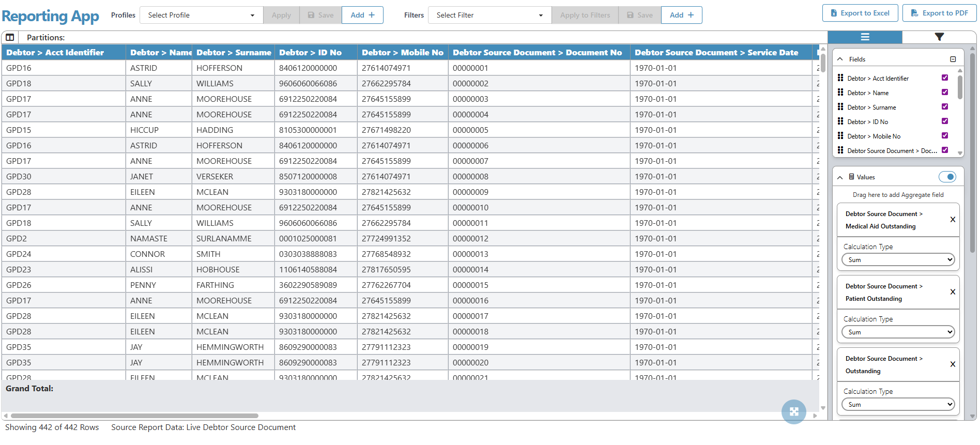The width and height of the screenshot is (980, 445).
Task: Open the Select Filter dropdown
Action: (x=489, y=15)
